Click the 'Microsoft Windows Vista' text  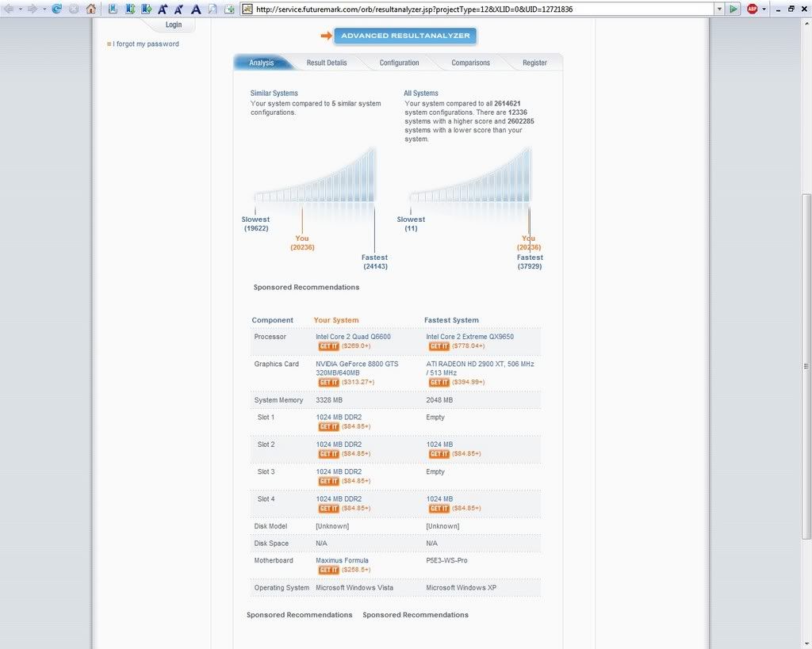pyautogui.click(x=354, y=588)
